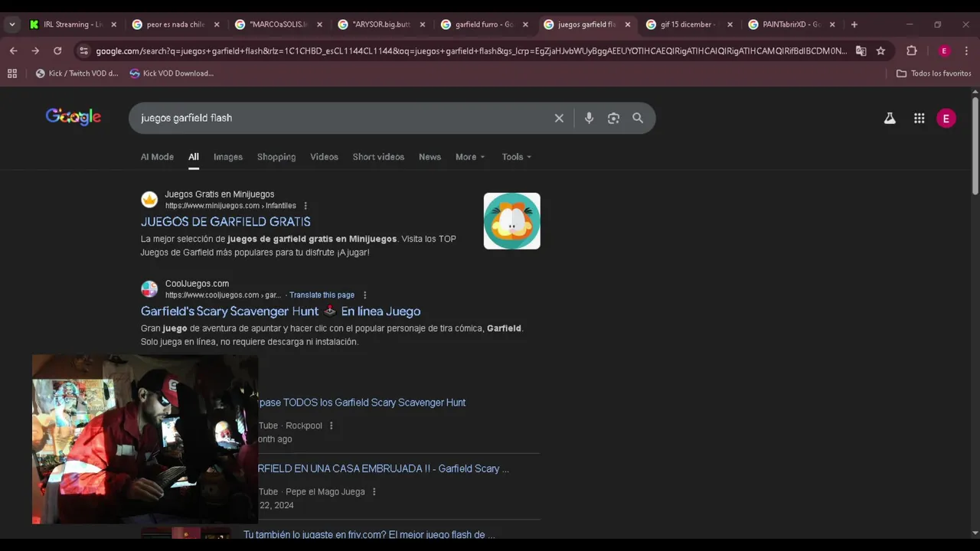Open the bookmarks apps grid icon
The width and height of the screenshot is (980, 551).
pos(12,73)
